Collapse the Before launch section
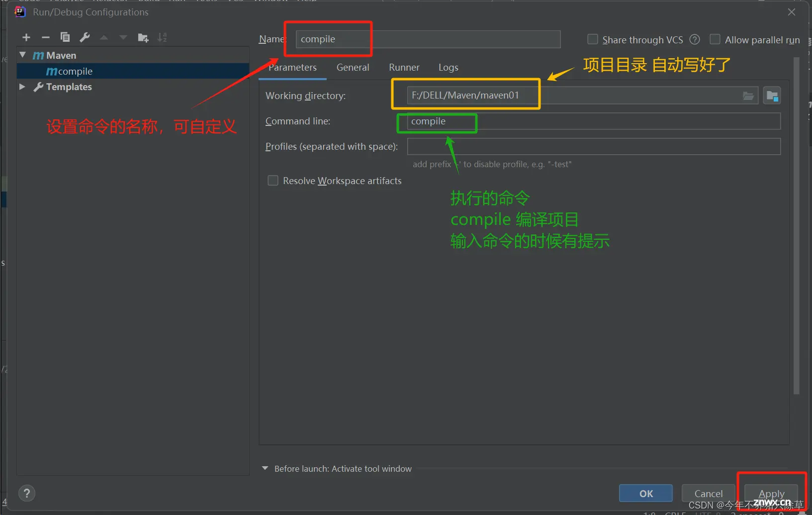The image size is (812, 515). point(265,468)
